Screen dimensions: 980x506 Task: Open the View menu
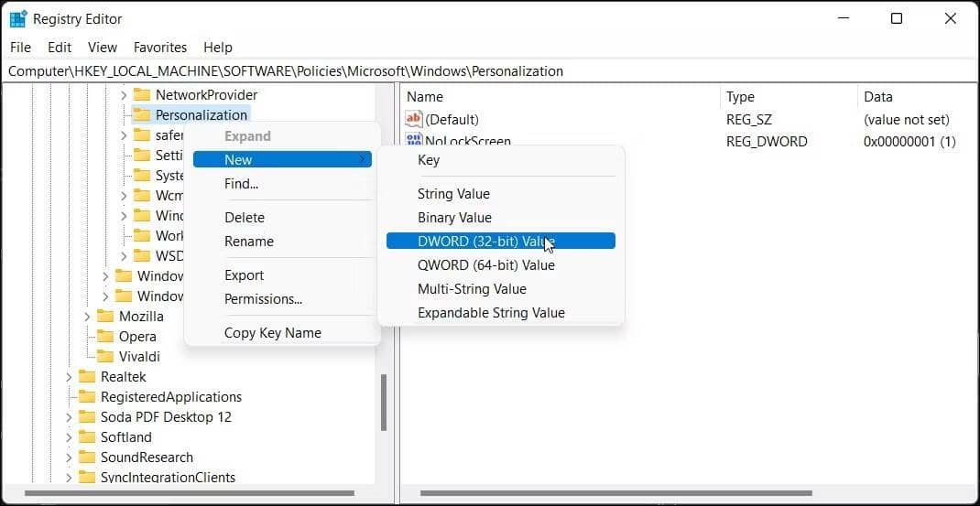[103, 48]
